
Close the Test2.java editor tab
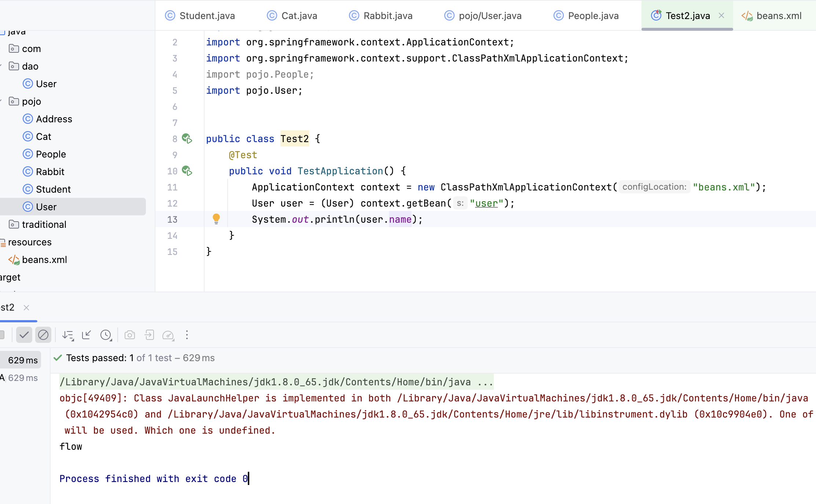[x=721, y=15]
